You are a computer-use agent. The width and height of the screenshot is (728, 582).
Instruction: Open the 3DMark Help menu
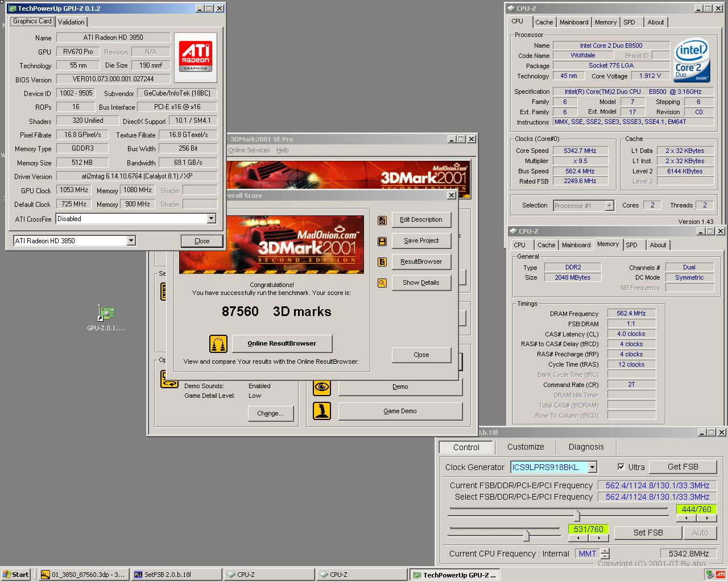click(283, 150)
